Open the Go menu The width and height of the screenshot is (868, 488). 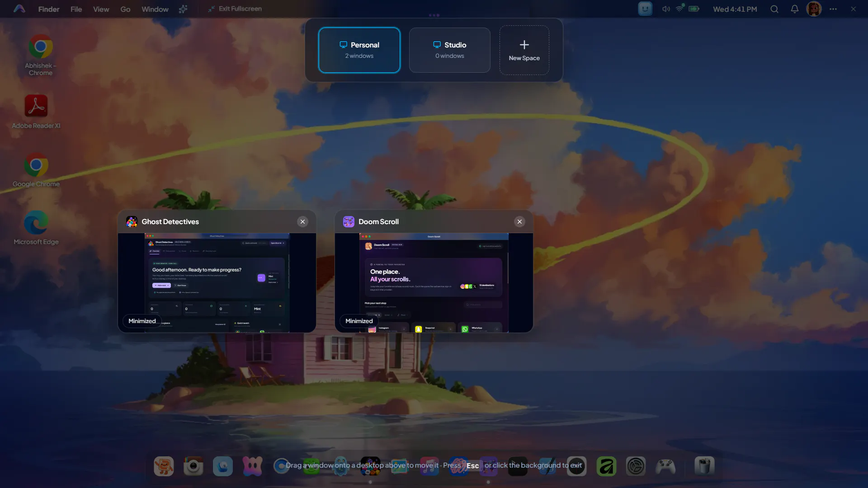coord(125,9)
